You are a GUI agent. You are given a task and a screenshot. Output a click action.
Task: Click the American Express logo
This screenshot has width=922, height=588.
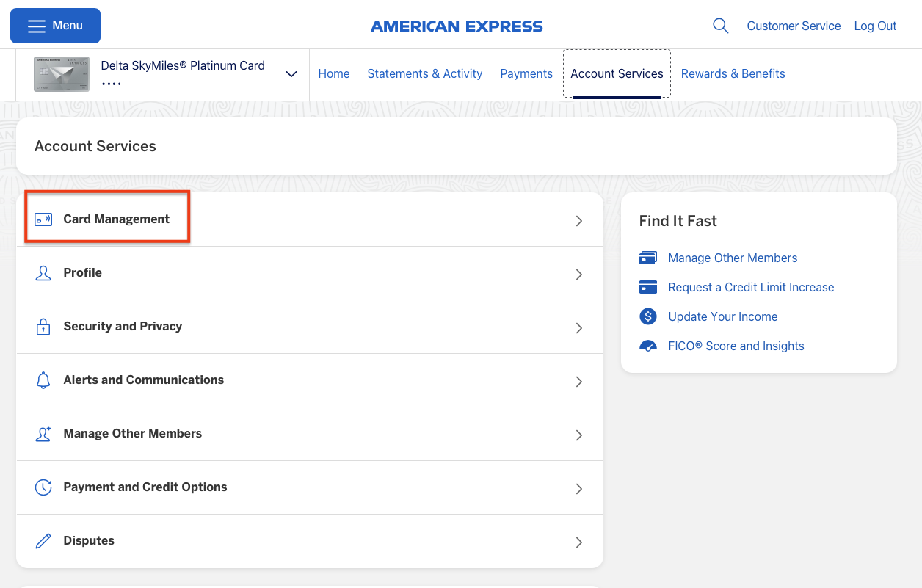point(457,26)
